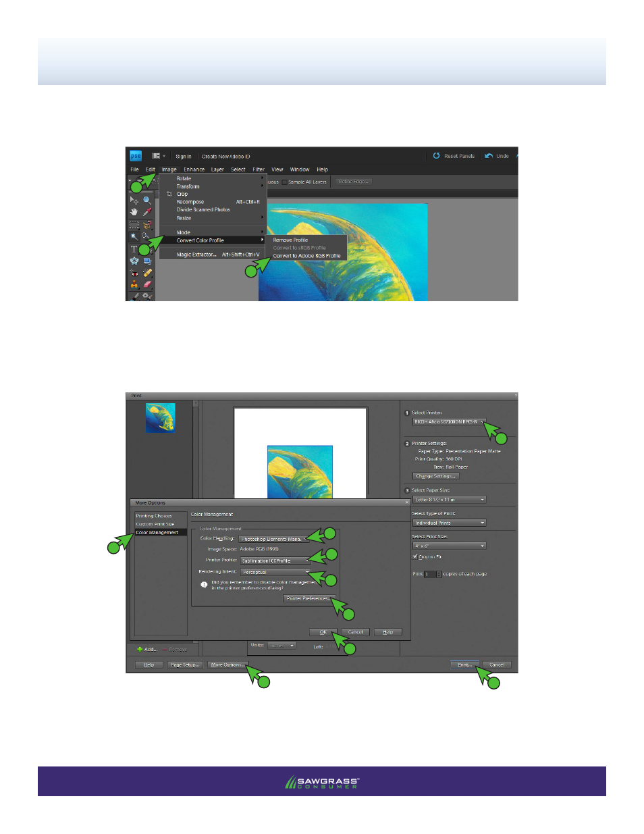Select the Cookie Cutter star tool
Image resolution: width=644 pixels, height=834 pixels.
coord(134,261)
